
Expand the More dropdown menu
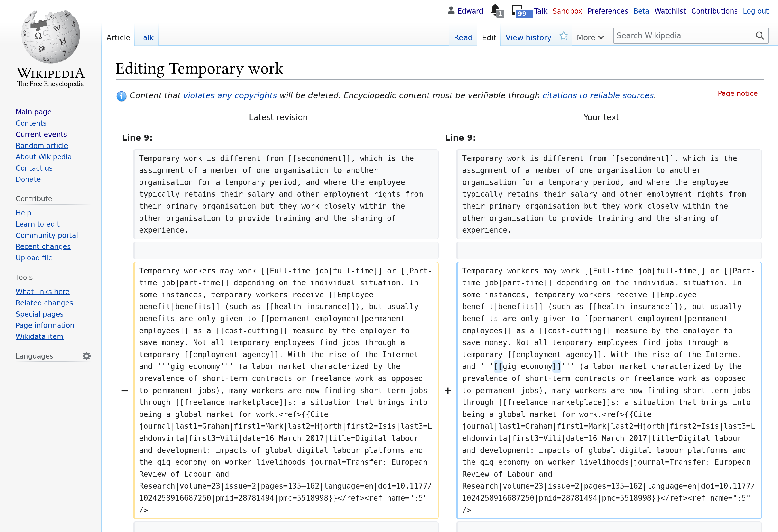pos(590,37)
